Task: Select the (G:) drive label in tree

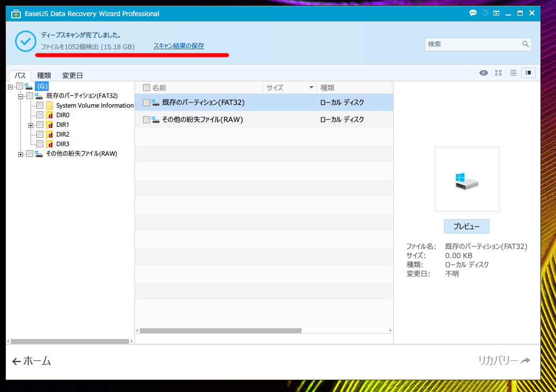Action: click(x=42, y=86)
